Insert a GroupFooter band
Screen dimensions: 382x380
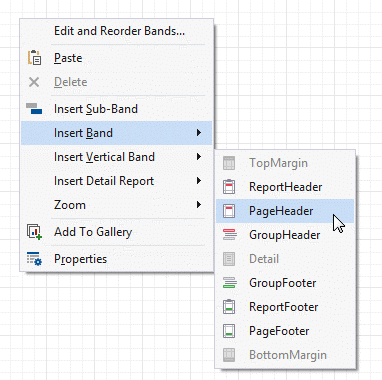pos(285,283)
